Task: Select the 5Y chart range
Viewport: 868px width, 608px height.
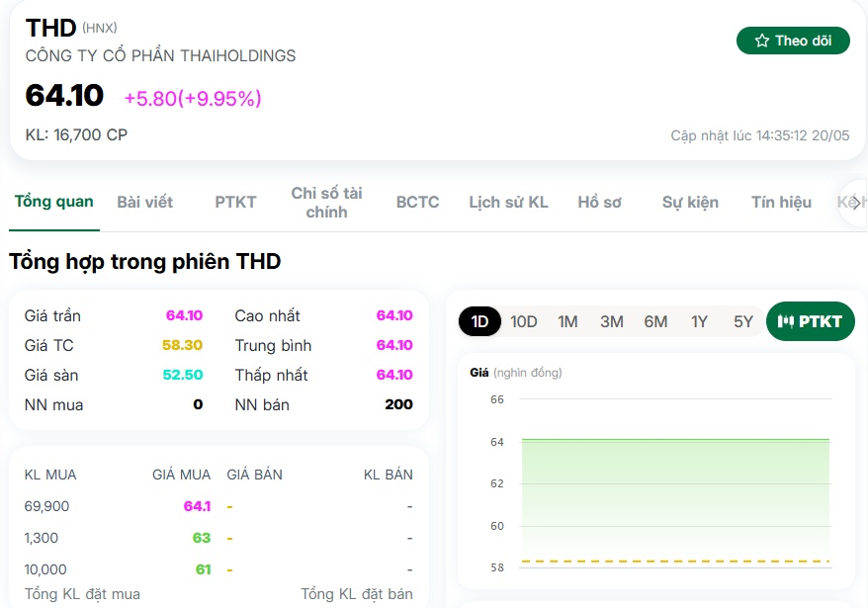Action: pyautogui.click(x=742, y=321)
